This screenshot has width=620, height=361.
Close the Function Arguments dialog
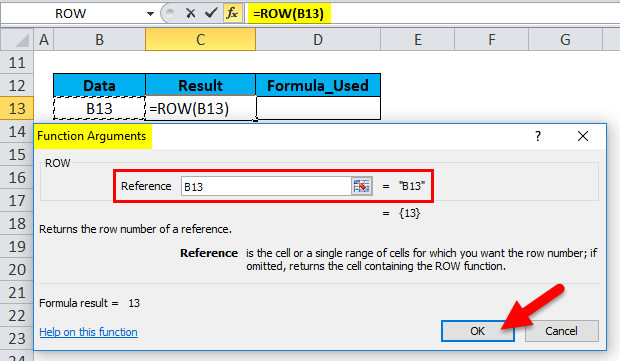(582, 136)
